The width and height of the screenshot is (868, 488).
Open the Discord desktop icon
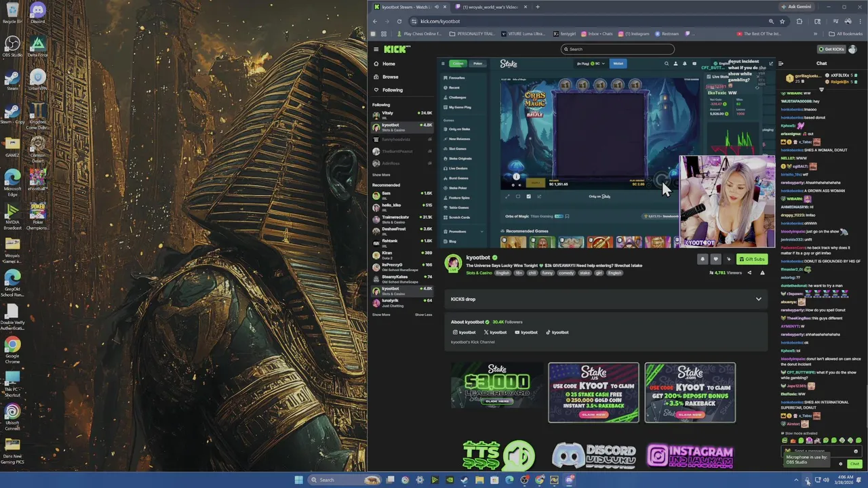[38, 13]
